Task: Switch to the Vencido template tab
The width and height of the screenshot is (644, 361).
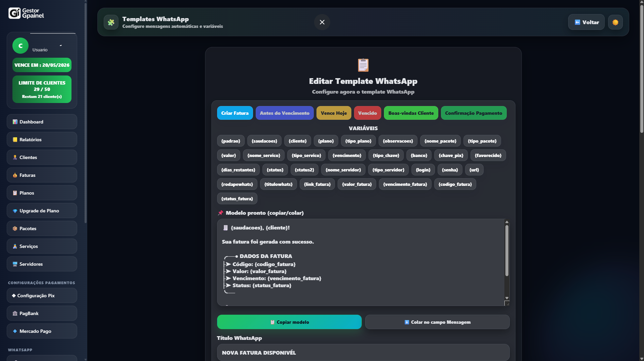Action: [367, 113]
